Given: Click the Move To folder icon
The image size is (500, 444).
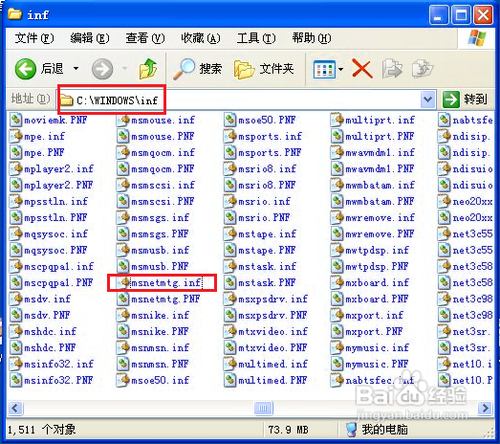Looking at the screenshot, I should pyautogui.click(x=392, y=69).
